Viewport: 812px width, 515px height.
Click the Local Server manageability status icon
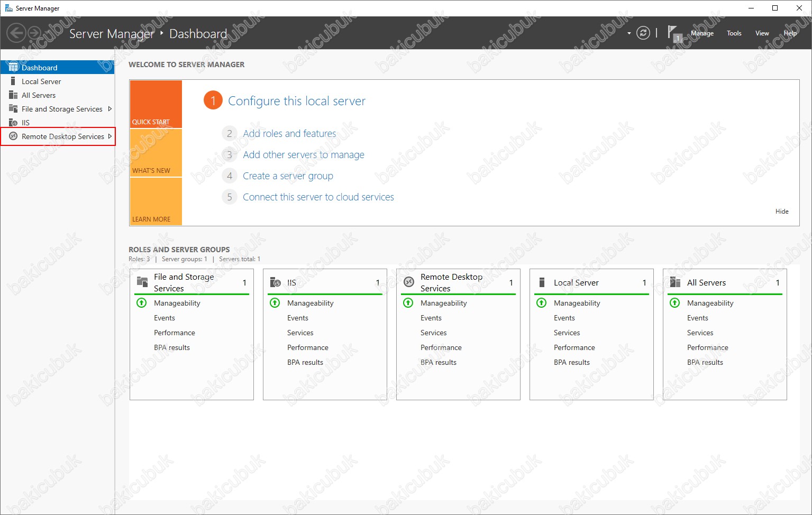point(542,303)
